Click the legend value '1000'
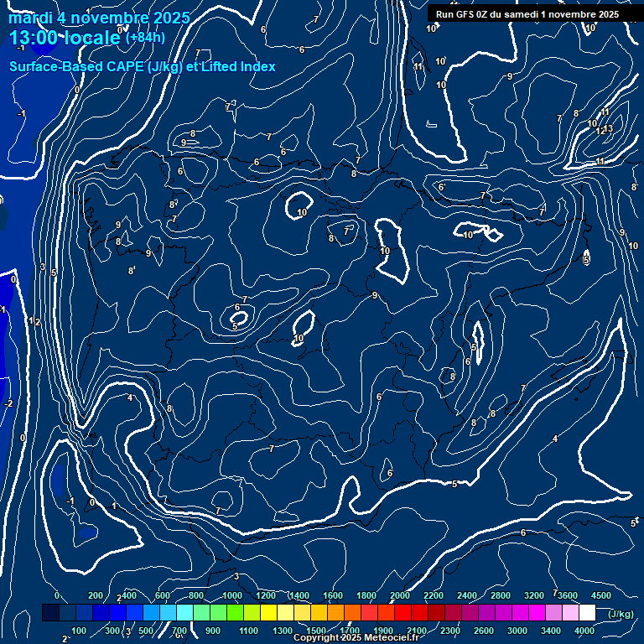This screenshot has width=644, height=644. 232,595
